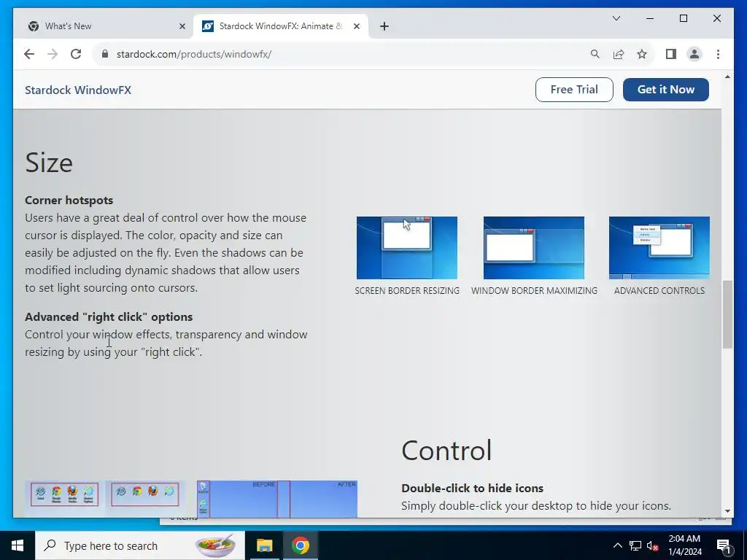Image resolution: width=747 pixels, height=560 pixels.
Task: Open the tab search chevron
Action: pos(616,18)
